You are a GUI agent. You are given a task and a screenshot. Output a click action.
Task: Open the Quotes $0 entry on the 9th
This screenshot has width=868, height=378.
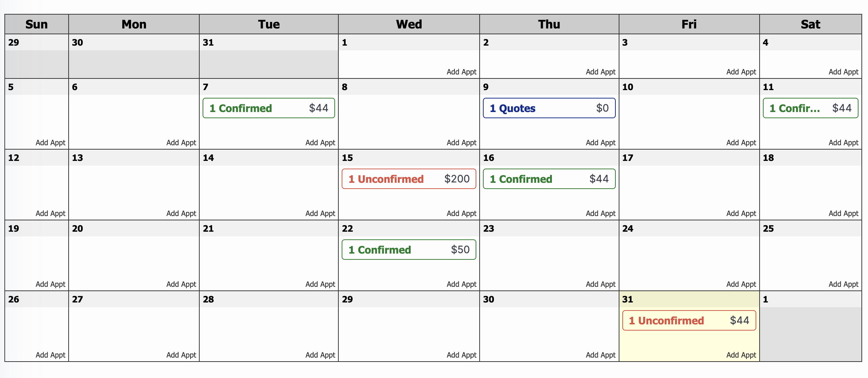pyautogui.click(x=549, y=108)
